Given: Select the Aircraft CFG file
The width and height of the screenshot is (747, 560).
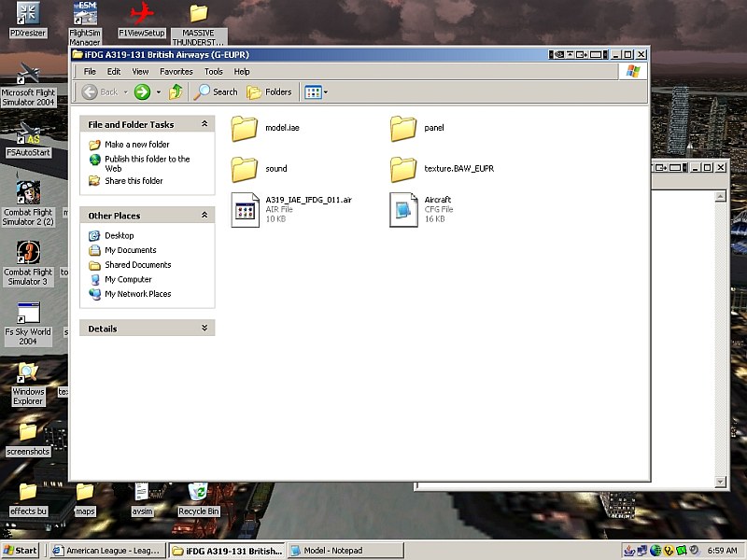Looking at the screenshot, I should [x=403, y=210].
